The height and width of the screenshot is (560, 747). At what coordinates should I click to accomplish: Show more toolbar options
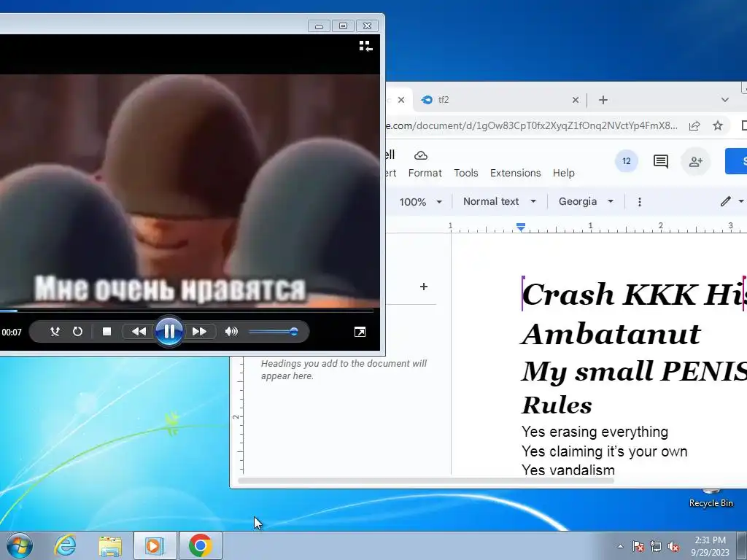(x=639, y=202)
